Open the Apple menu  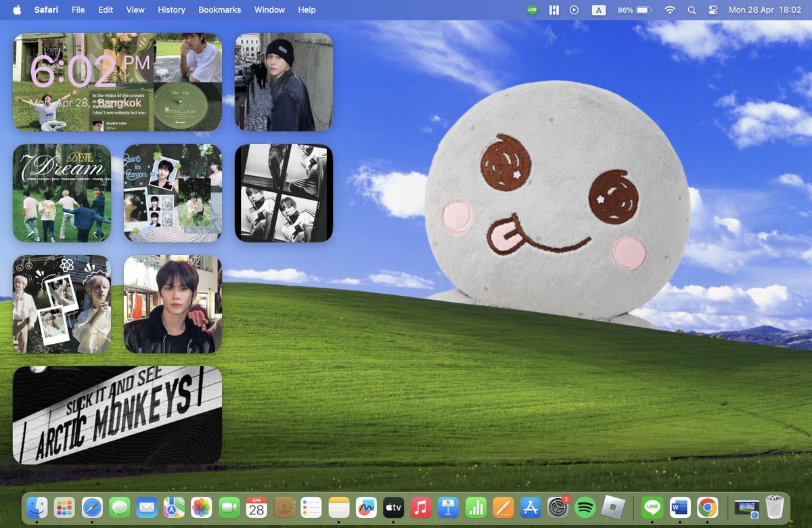17,10
